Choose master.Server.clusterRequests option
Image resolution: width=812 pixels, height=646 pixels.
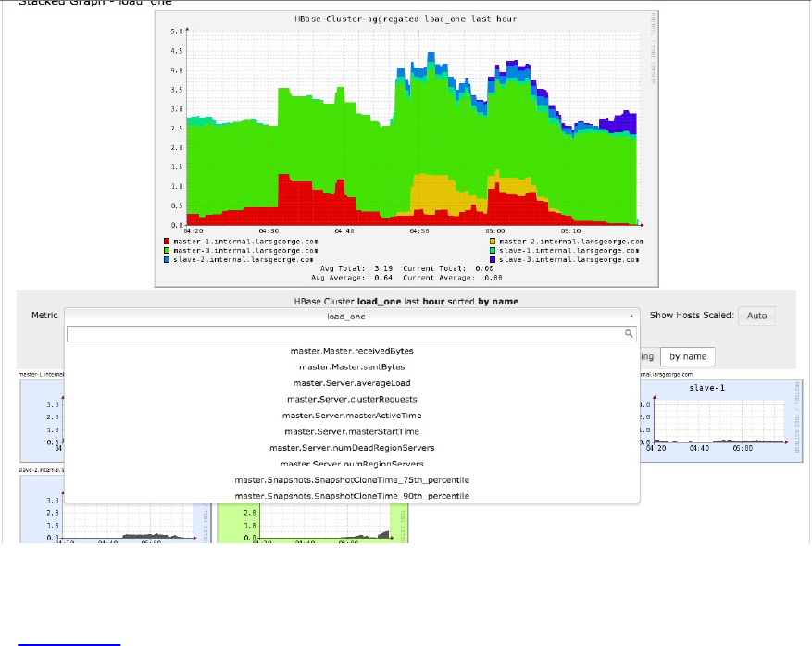tap(352, 399)
